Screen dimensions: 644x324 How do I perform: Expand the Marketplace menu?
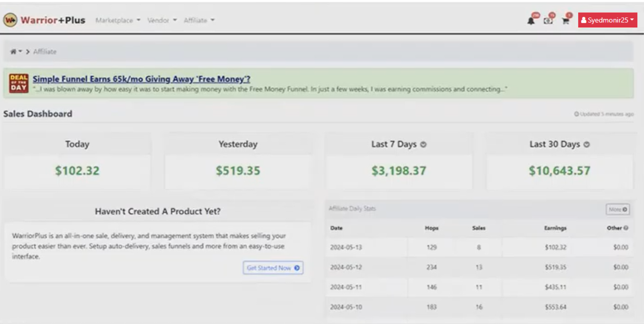(118, 20)
